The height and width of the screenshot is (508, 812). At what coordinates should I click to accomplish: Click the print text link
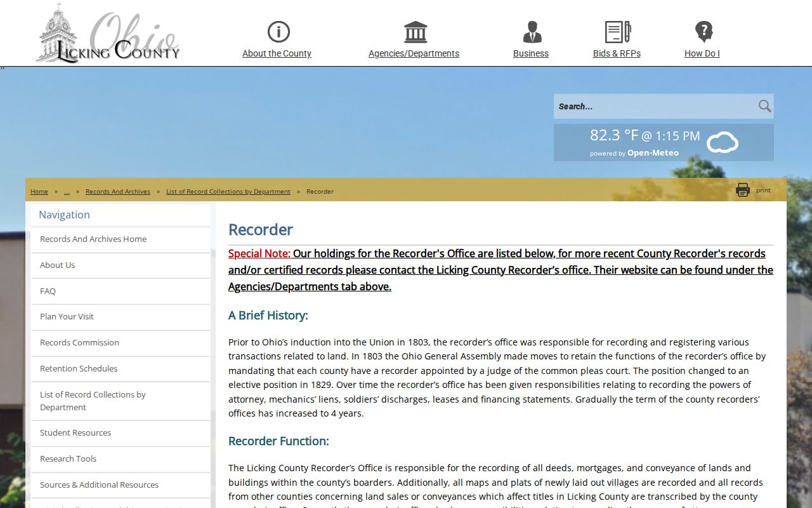(763, 190)
